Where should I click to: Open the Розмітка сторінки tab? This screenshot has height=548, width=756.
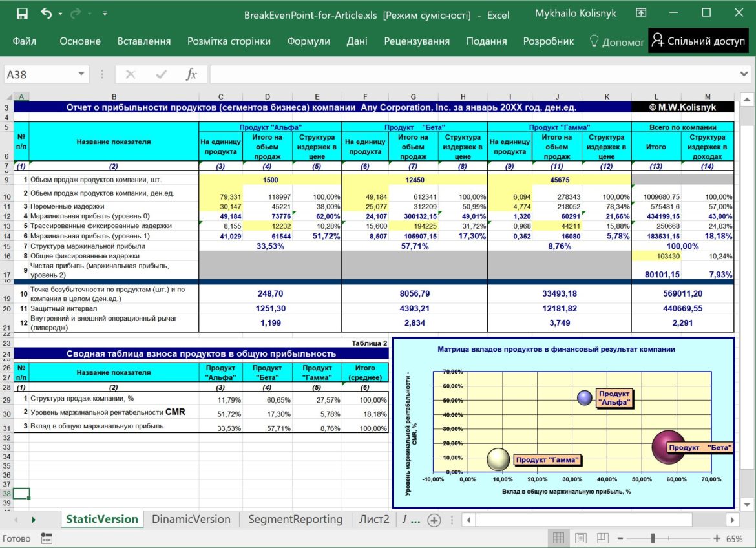point(229,41)
